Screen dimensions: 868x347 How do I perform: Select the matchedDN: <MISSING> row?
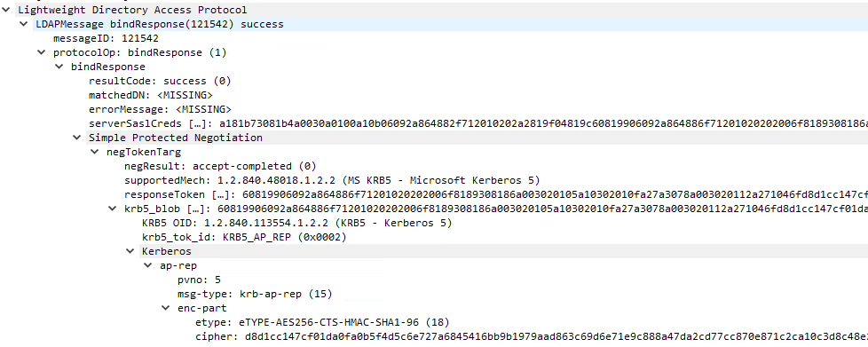[151, 95]
